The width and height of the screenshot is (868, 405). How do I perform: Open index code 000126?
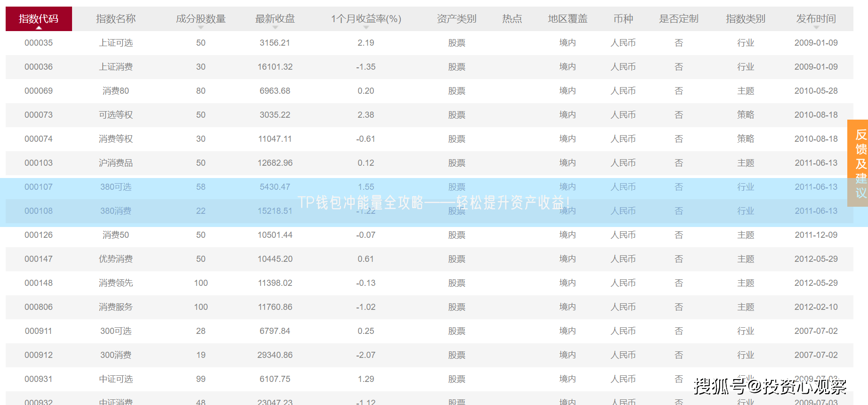coord(39,235)
